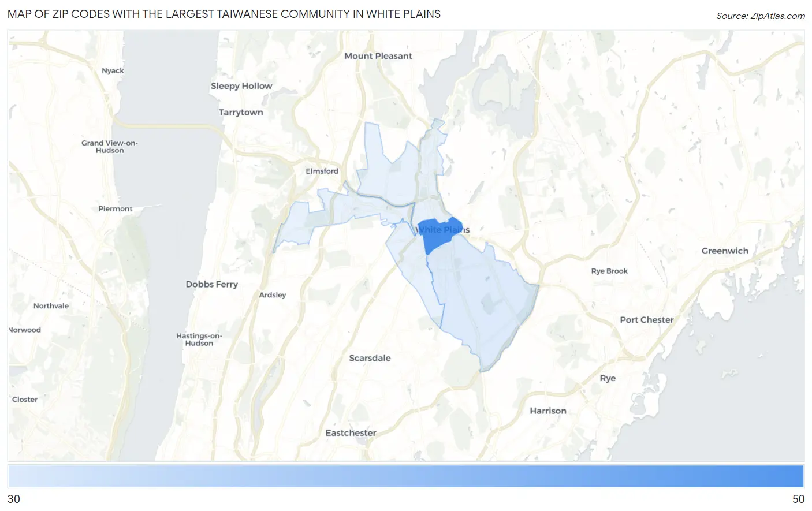Click the Greenwich map label
This screenshot has width=812, height=511.
(725, 251)
